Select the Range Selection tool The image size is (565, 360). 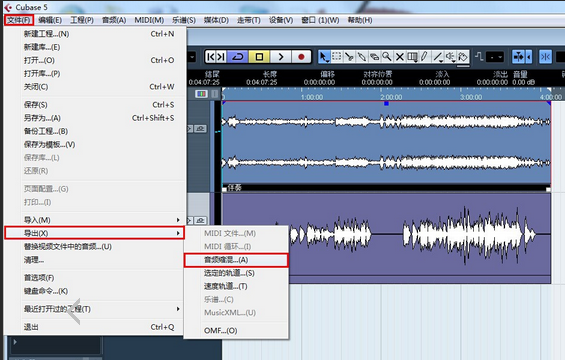(x=337, y=57)
